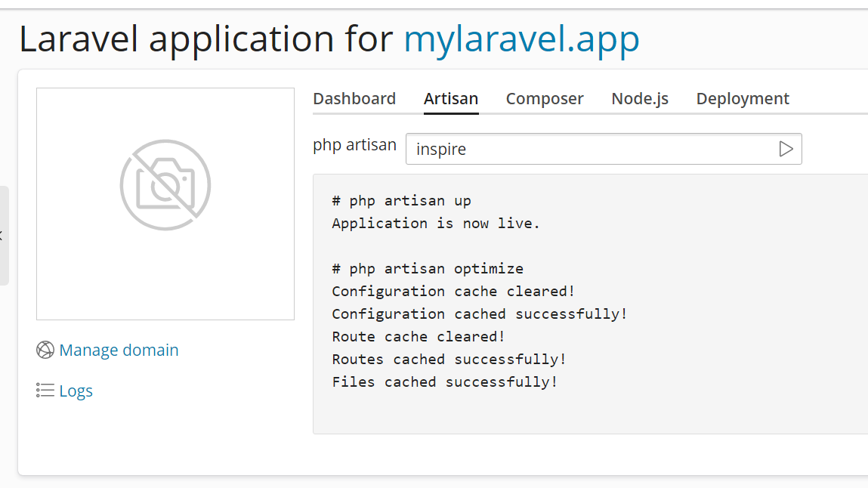Switch to the Composer tab
Viewport: 868px width, 488px height.
click(545, 98)
